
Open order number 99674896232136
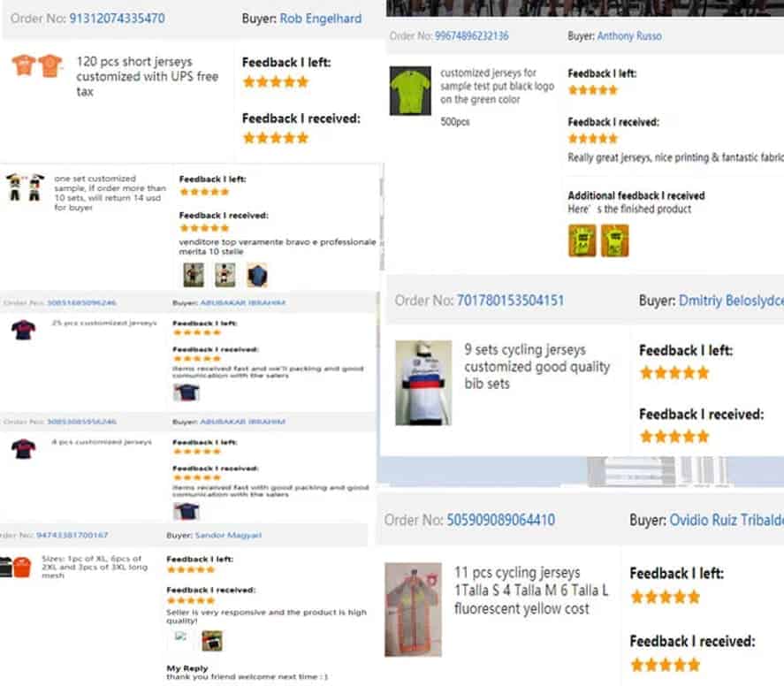[471, 36]
